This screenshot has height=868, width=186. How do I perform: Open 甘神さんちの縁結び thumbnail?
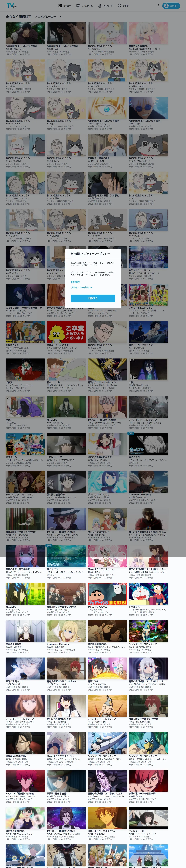[148, 33]
